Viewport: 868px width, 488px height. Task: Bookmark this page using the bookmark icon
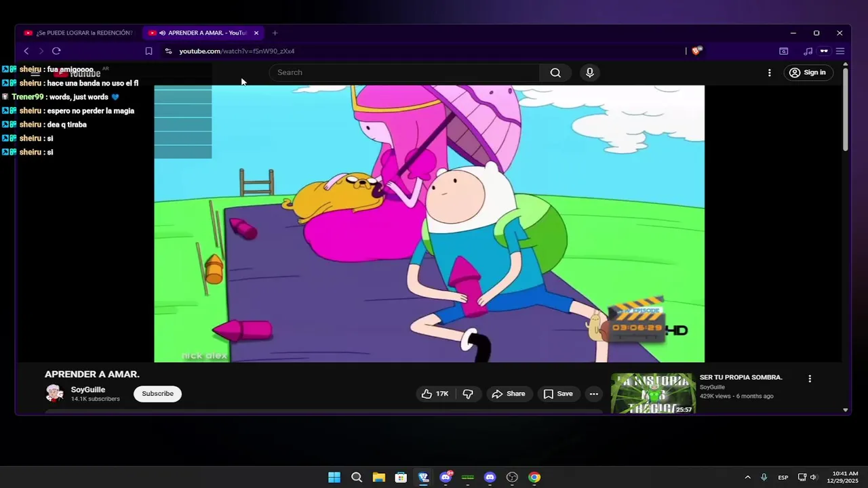tap(149, 51)
